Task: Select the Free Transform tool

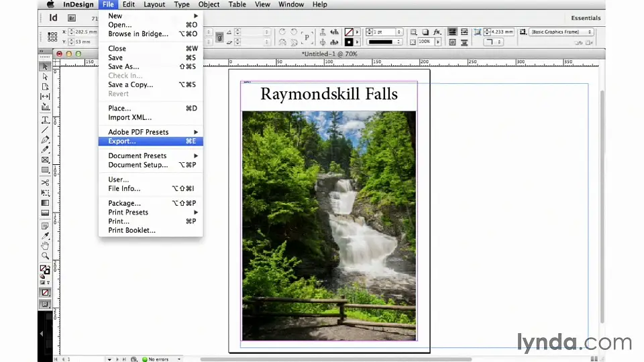Action: pos(45,192)
